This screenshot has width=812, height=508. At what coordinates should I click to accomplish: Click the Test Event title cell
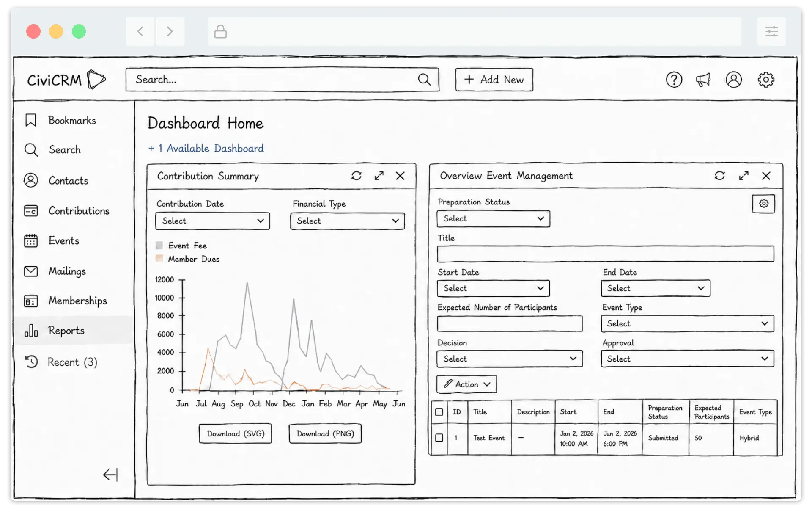click(489, 438)
